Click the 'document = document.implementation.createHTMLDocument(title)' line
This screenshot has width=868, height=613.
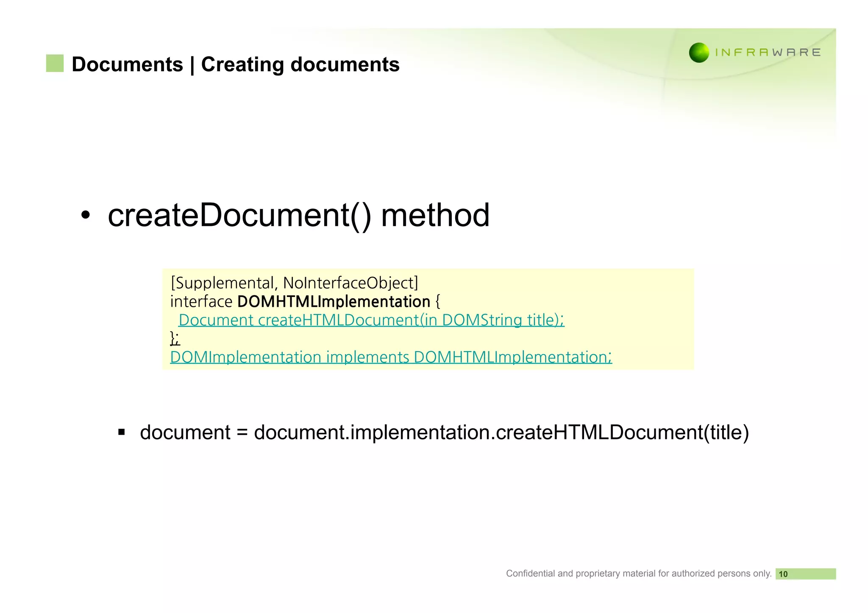coord(444,433)
